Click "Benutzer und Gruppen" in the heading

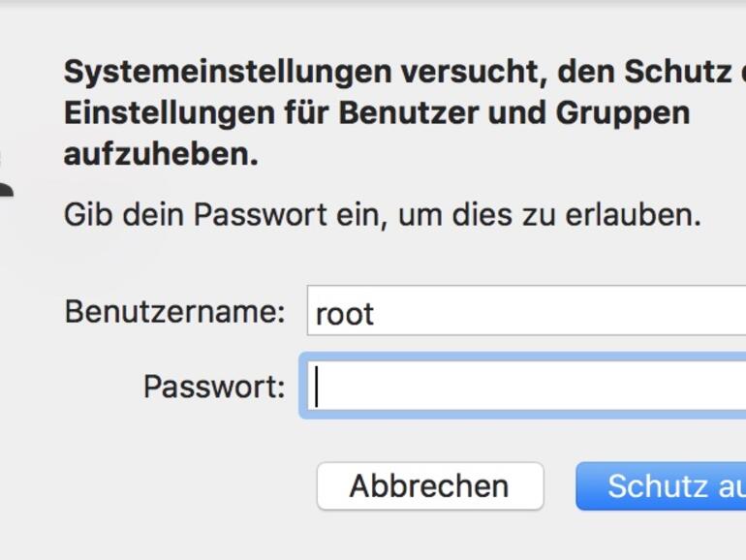[x=513, y=112]
